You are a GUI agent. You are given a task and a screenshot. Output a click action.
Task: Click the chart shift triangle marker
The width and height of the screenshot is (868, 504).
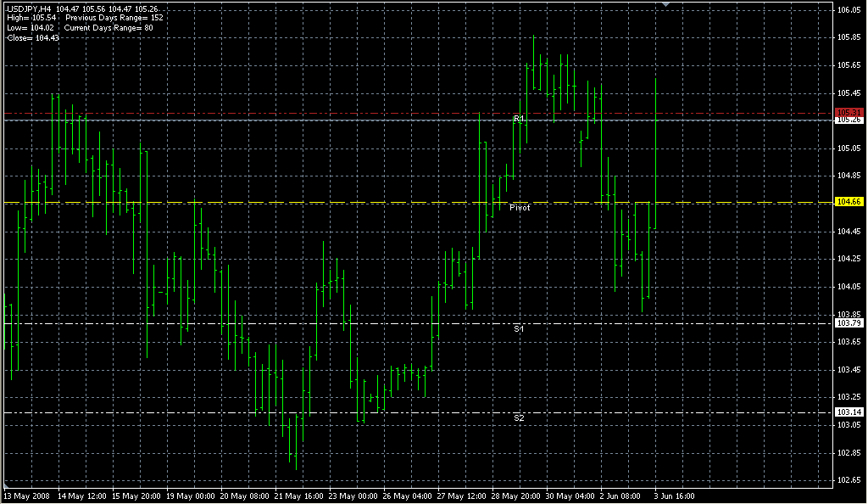tap(666, 5)
